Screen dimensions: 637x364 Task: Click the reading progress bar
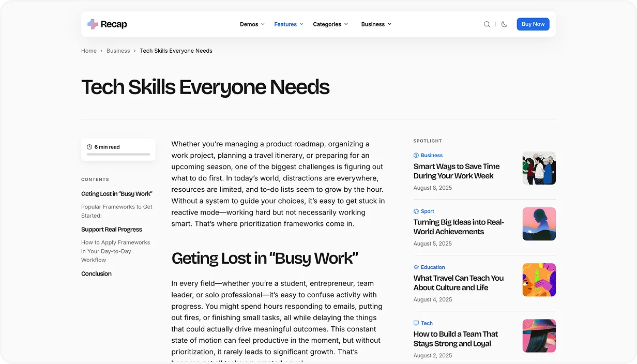click(x=118, y=154)
